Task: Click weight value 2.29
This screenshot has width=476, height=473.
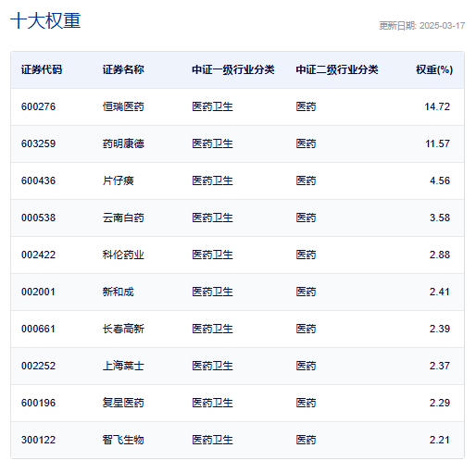Action: [440, 403]
